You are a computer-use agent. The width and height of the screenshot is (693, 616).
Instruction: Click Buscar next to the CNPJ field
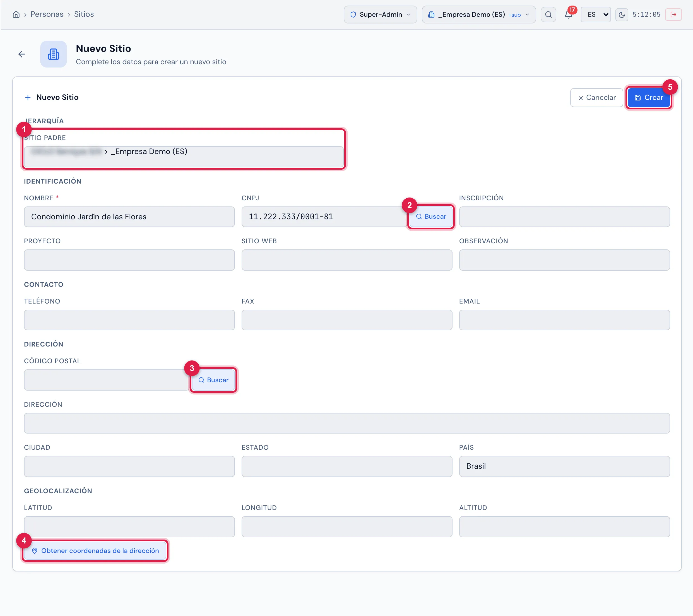(x=431, y=217)
